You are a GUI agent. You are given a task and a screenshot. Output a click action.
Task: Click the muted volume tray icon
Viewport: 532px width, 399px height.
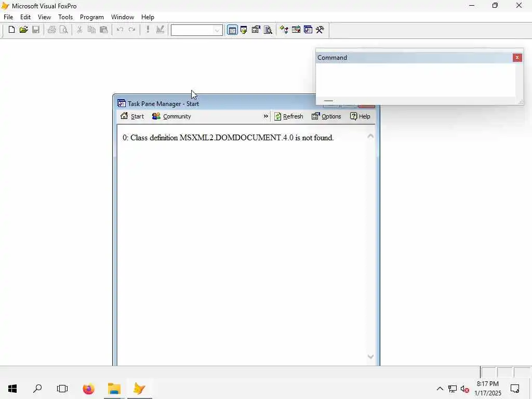pos(465,389)
